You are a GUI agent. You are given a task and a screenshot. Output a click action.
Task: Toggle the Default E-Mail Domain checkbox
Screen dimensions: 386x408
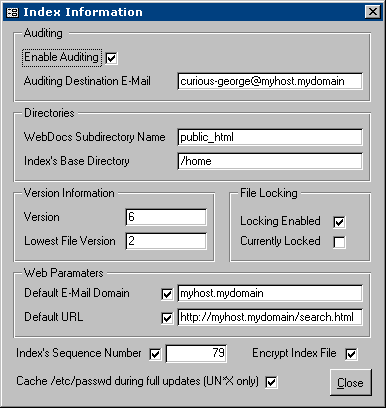click(x=167, y=294)
